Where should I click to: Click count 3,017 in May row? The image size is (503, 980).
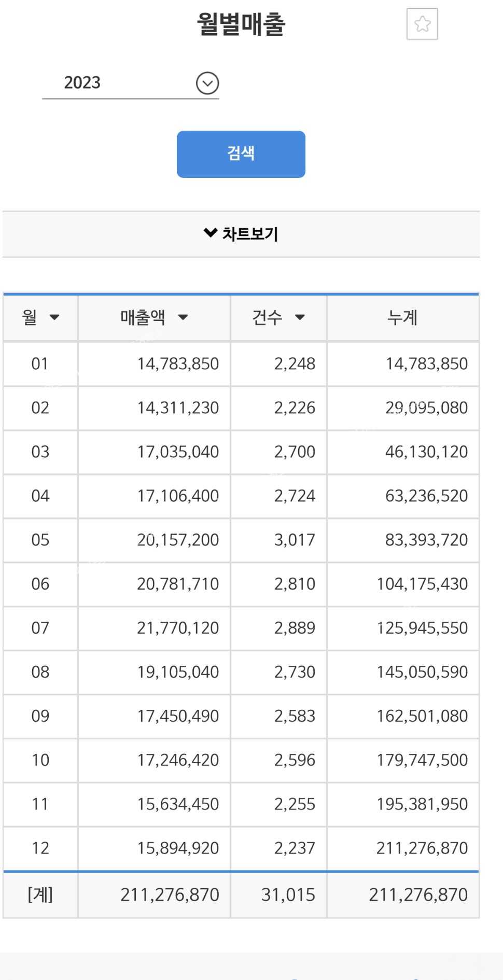coord(295,540)
